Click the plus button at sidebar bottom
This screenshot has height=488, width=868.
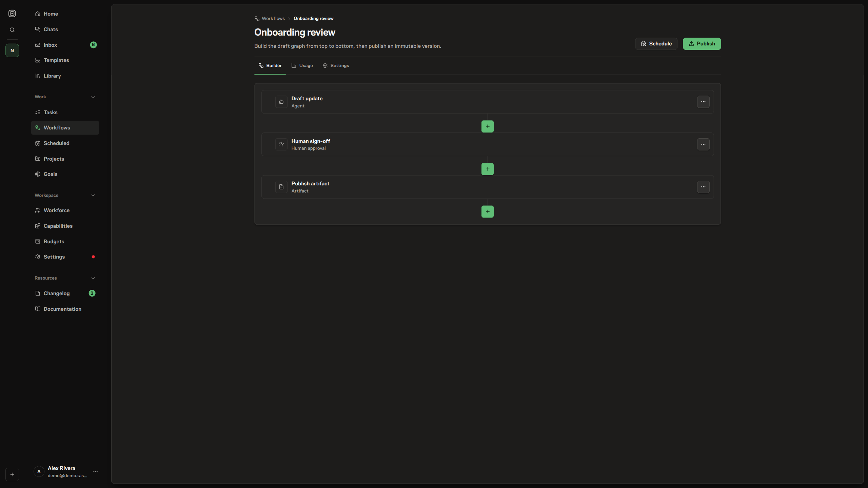pyautogui.click(x=12, y=474)
